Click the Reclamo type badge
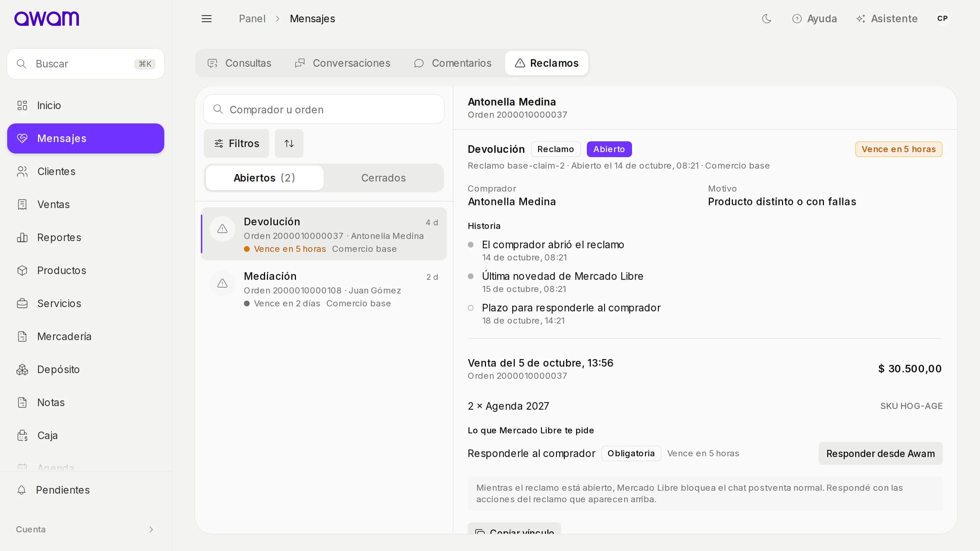This screenshot has width=980, height=551. [555, 149]
